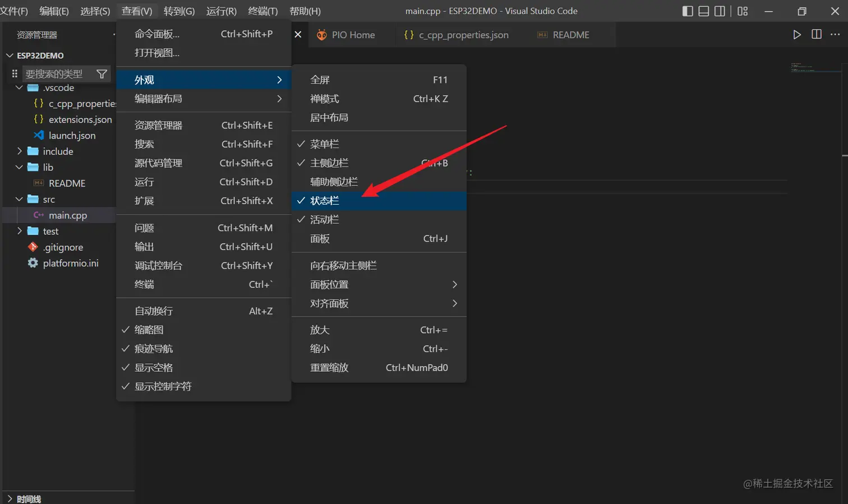Select 打开视图... menu entry
The width and height of the screenshot is (848, 504).
[204, 53]
